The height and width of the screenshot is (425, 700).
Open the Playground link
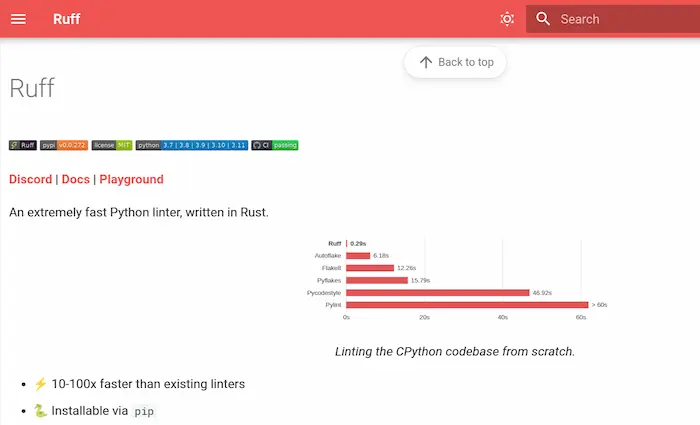(x=131, y=179)
